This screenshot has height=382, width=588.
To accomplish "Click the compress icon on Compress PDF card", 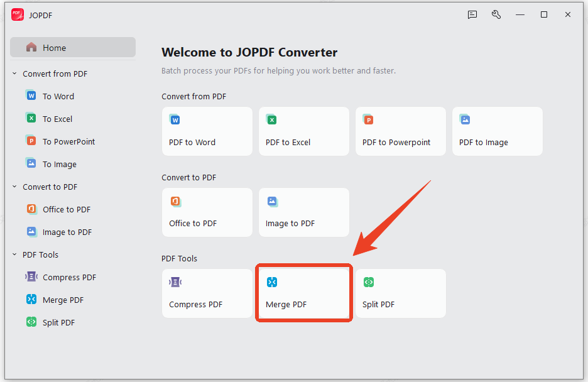I will (x=175, y=282).
